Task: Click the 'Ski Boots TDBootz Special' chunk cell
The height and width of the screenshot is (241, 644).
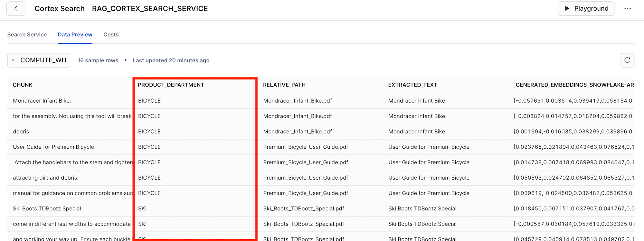Action: tap(47, 209)
